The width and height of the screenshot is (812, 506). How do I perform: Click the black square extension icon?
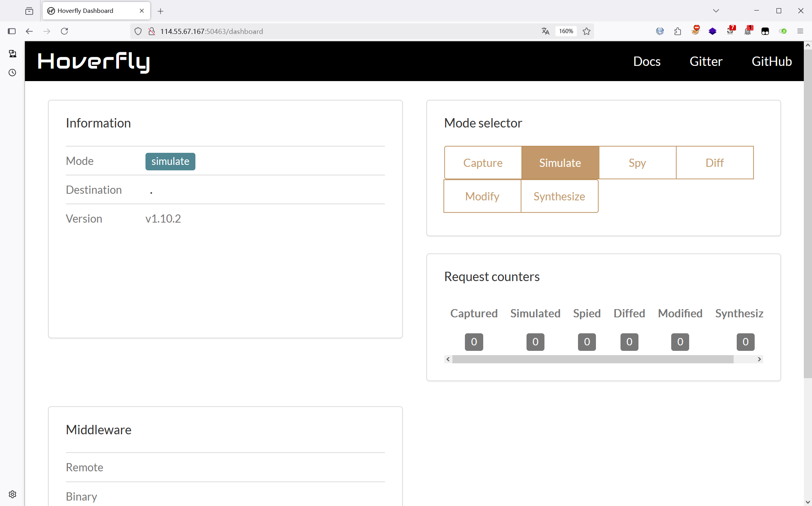coord(765,31)
